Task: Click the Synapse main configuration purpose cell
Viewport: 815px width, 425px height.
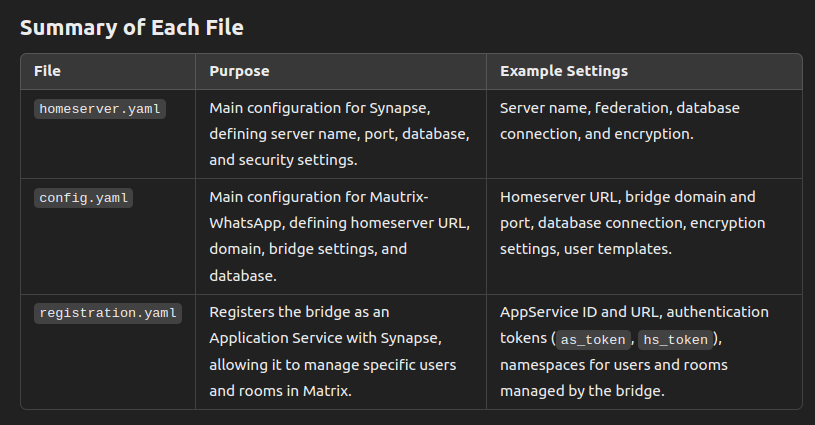Action: click(340, 134)
